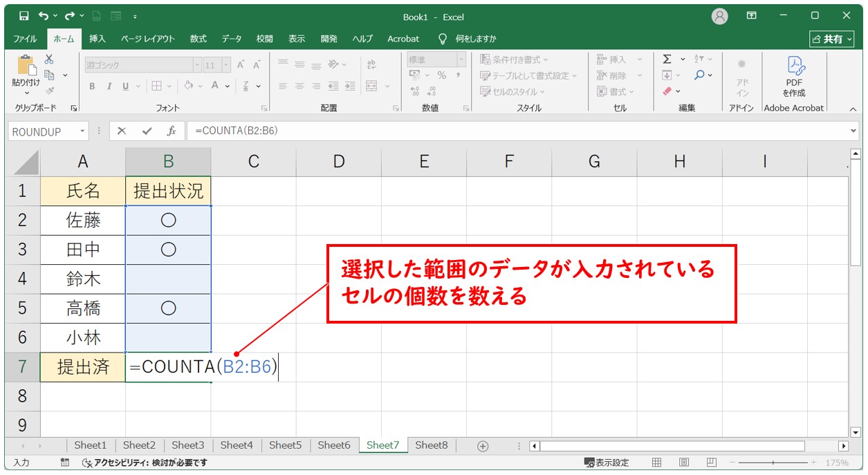Expand the Name Box dropdown

[x=83, y=131]
